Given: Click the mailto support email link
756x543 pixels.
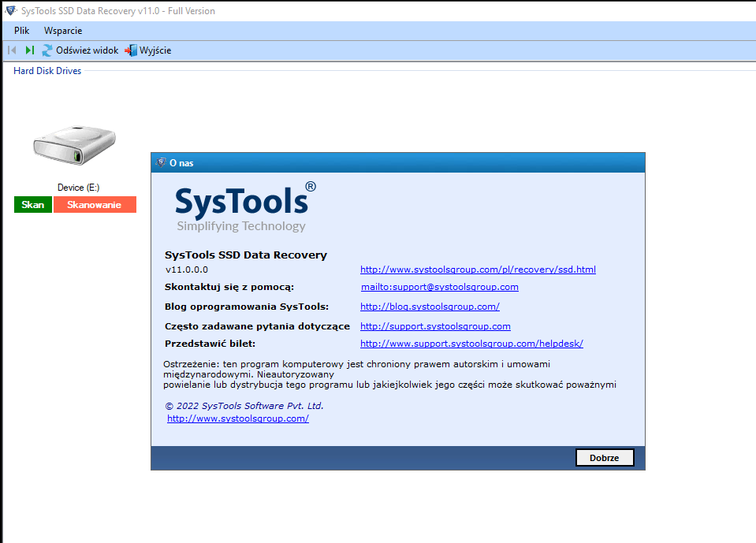Looking at the screenshot, I should click(440, 287).
